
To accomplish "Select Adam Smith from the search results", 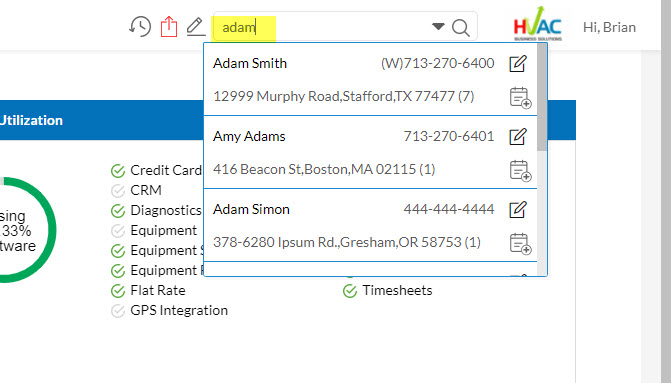I will pos(250,63).
